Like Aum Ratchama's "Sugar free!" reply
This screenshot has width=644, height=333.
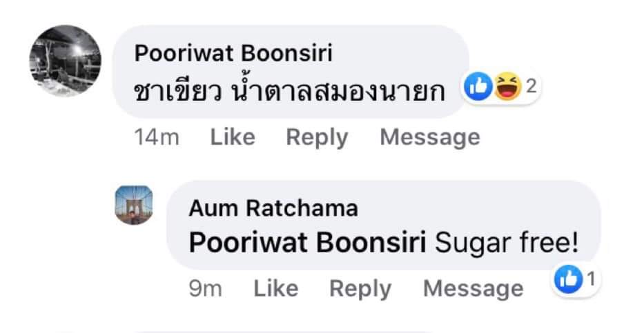click(x=276, y=289)
